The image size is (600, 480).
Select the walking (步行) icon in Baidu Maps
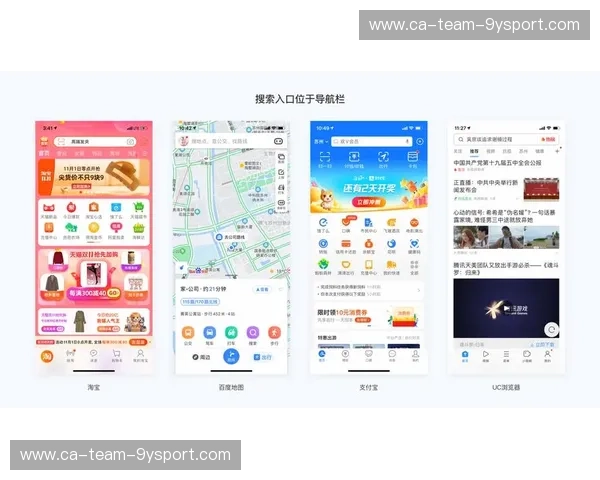pyautogui.click(x=274, y=333)
